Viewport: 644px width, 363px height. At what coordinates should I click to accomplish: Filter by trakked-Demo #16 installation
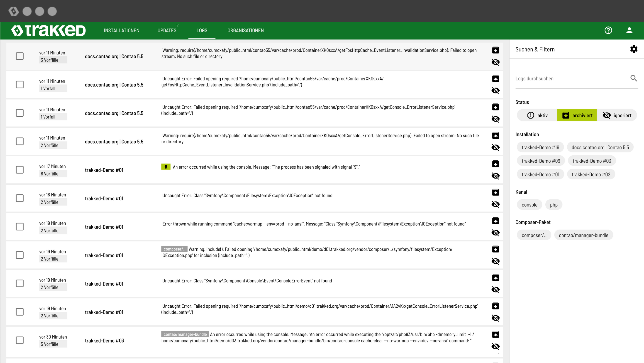click(x=540, y=147)
